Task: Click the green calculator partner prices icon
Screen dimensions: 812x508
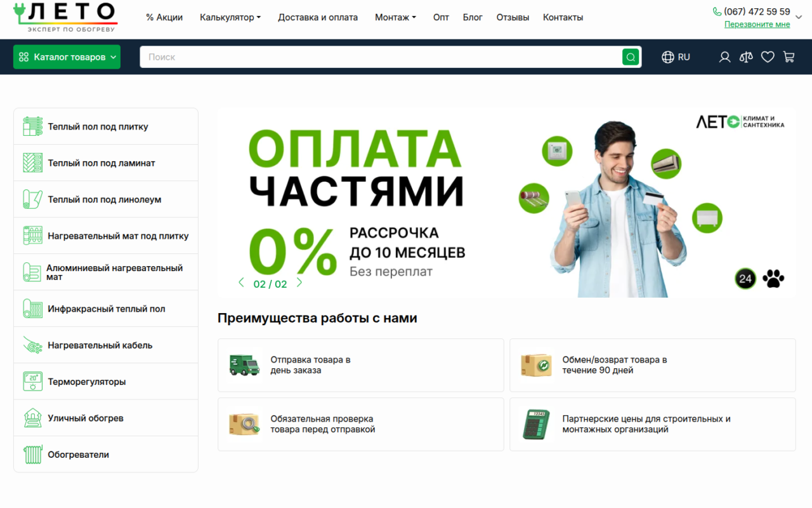Action: [537, 424]
